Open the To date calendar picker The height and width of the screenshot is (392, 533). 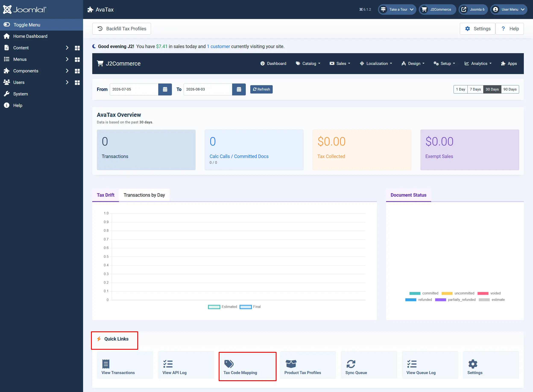click(x=239, y=89)
